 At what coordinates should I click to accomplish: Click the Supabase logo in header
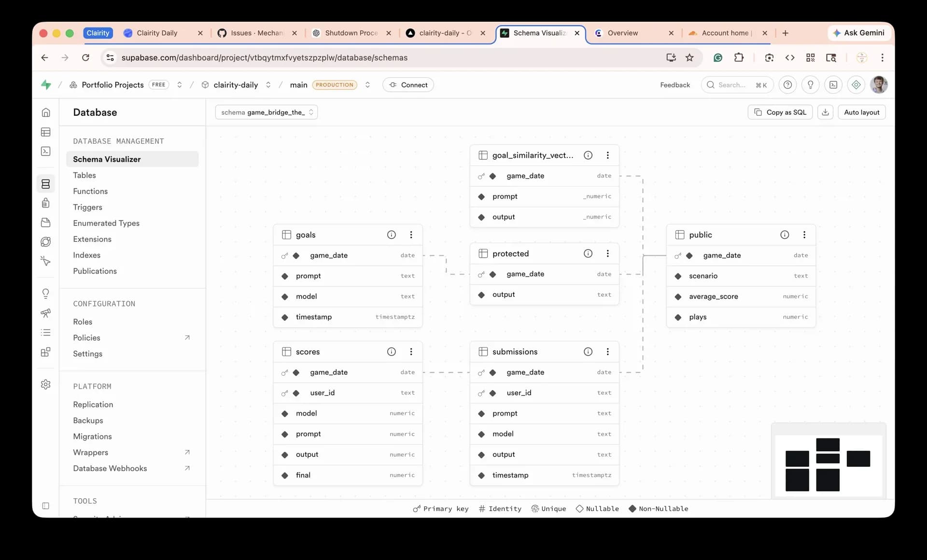pos(46,84)
